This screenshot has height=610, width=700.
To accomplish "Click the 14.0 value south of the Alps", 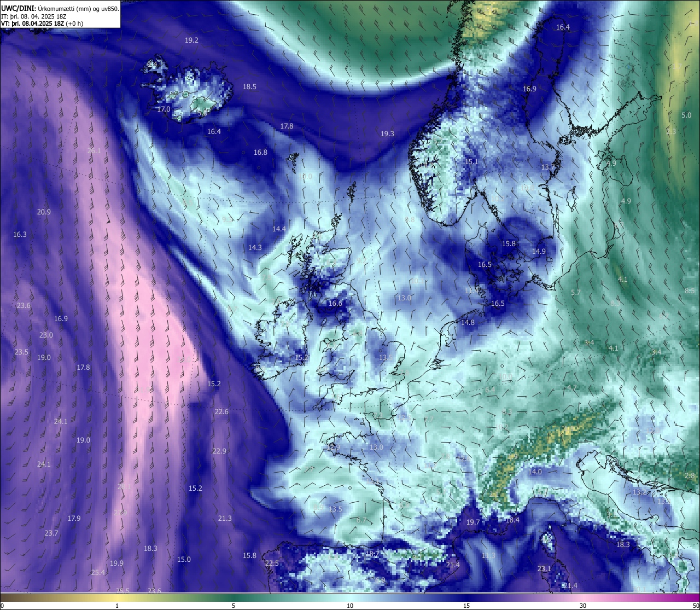I will [535, 472].
